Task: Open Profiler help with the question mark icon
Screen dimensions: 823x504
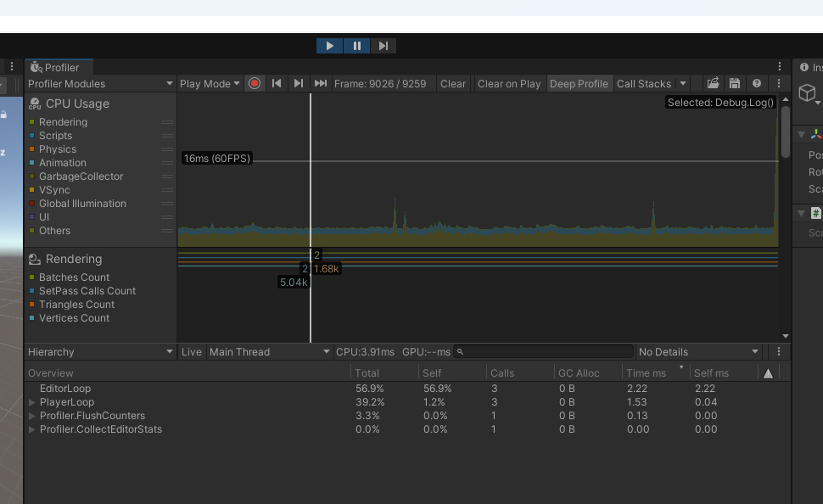Action: (x=756, y=83)
